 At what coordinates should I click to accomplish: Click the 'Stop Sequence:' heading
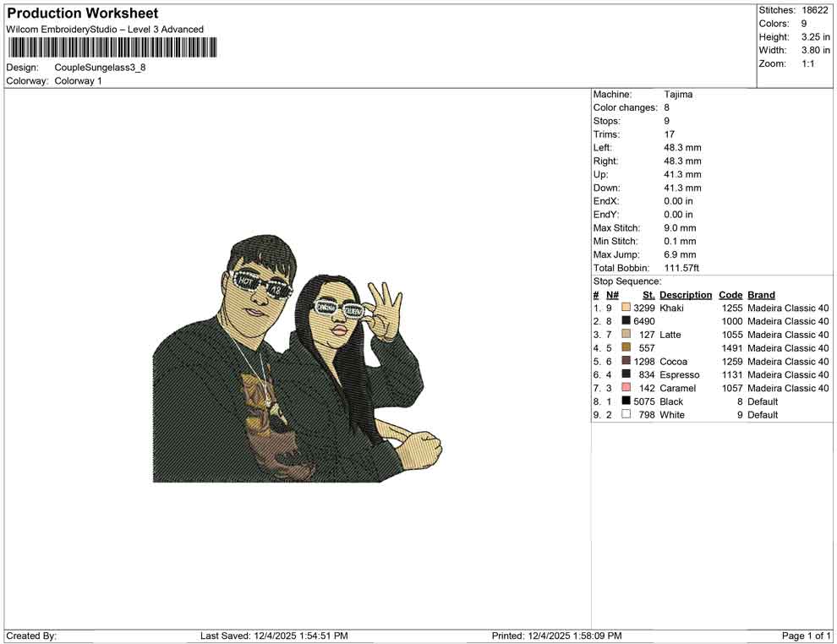coord(627,281)
